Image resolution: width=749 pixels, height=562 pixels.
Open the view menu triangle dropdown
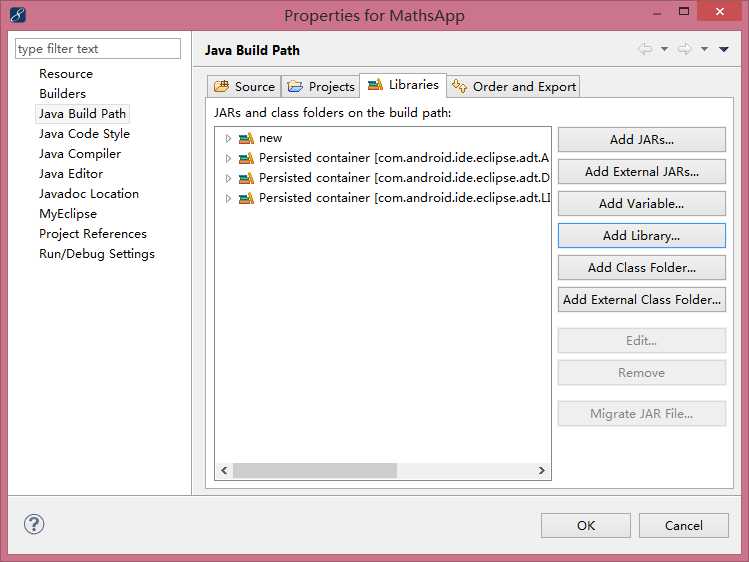[x=724, y=49]
